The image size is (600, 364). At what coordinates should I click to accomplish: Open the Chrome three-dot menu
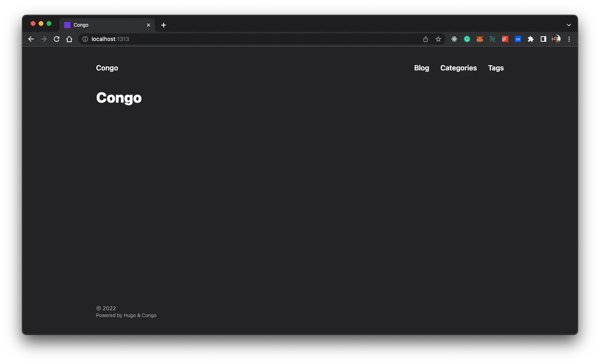(569, 39)
